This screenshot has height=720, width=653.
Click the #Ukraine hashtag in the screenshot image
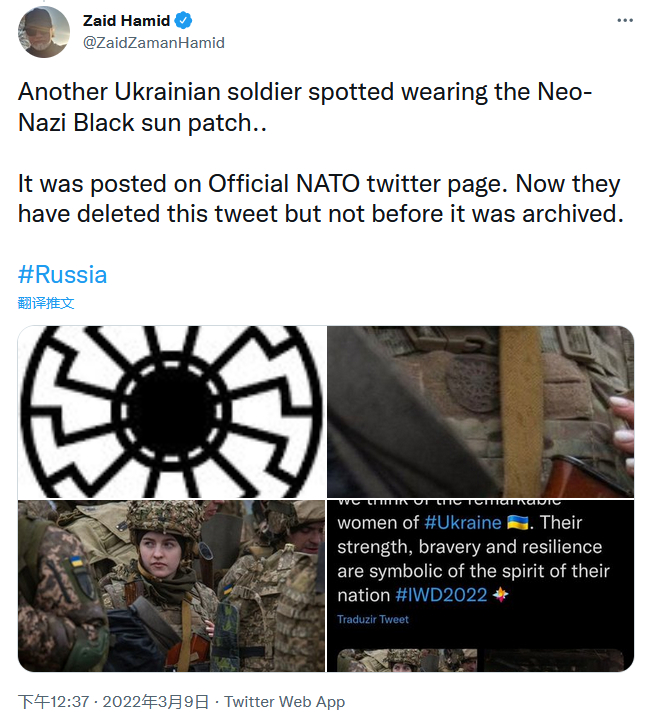click(x=463, y=522)
